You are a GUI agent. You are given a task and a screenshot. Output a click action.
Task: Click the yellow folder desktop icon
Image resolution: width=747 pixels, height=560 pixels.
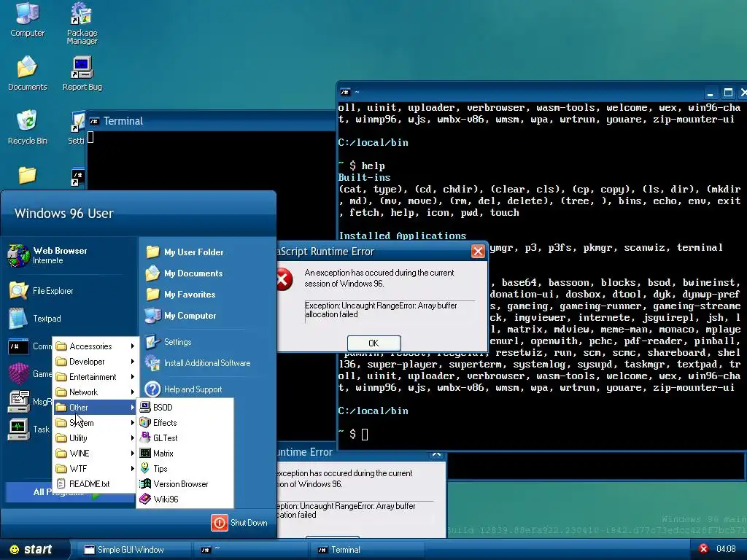click(x=27, y=175)
